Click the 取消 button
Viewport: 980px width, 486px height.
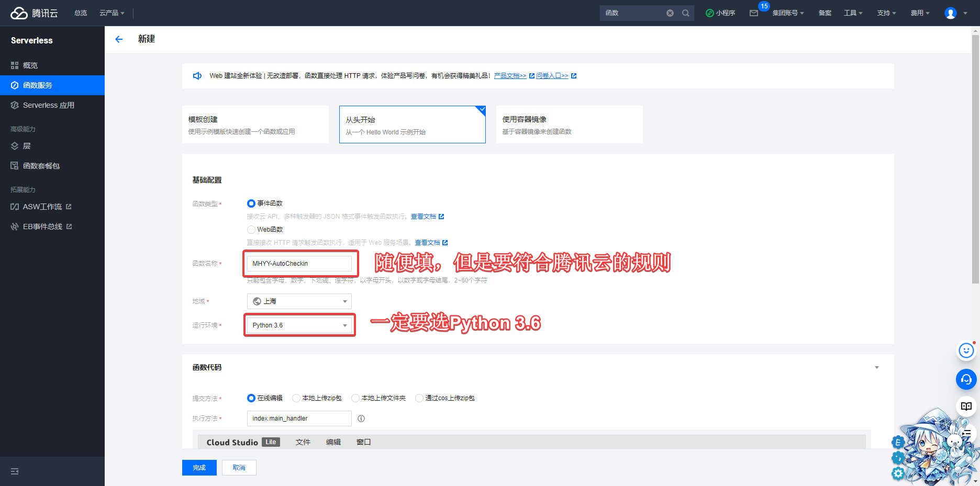(x=239, y=468)
